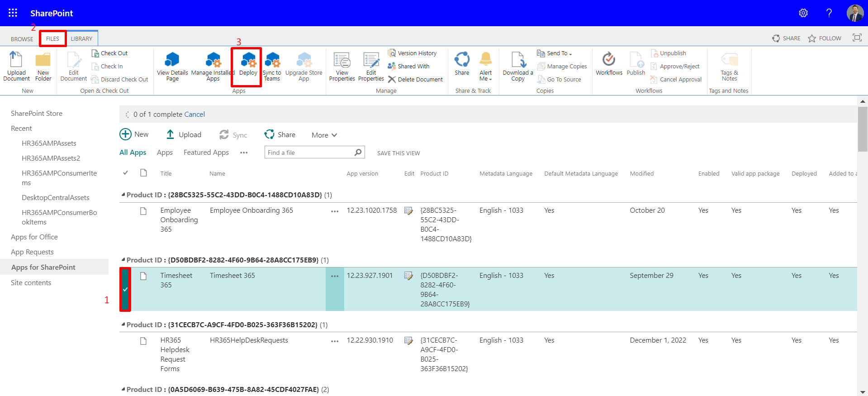868x396 pixels.
Task: Open Tags & Notes
Action: 729,67
